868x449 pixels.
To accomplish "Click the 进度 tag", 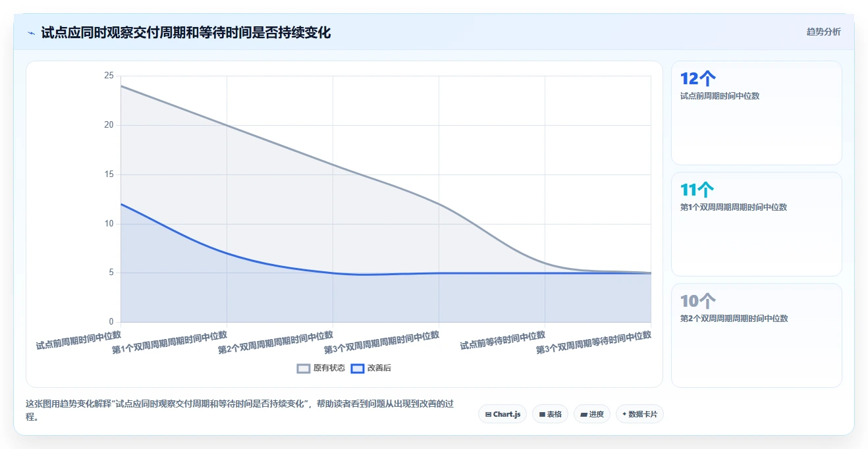I will click(x=592, y=414).
